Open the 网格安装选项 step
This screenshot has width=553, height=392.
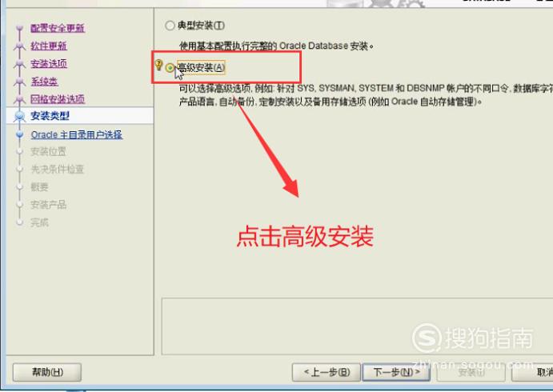pyautogui.click(x=58, y=99)
